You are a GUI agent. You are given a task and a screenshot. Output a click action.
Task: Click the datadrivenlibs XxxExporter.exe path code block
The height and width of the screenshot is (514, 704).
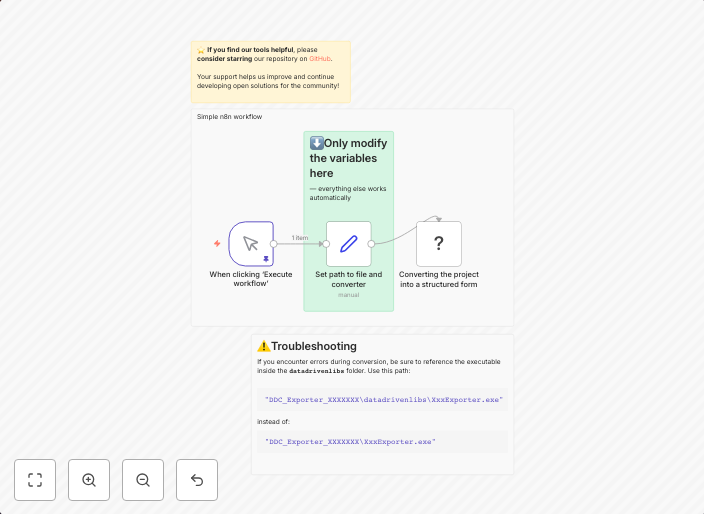click(x=383, y=400)
